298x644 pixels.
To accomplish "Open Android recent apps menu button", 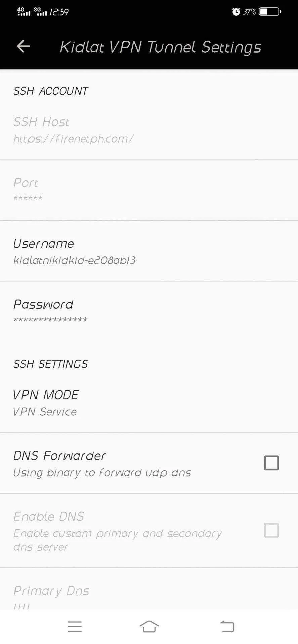I will (x=75, y=627).
